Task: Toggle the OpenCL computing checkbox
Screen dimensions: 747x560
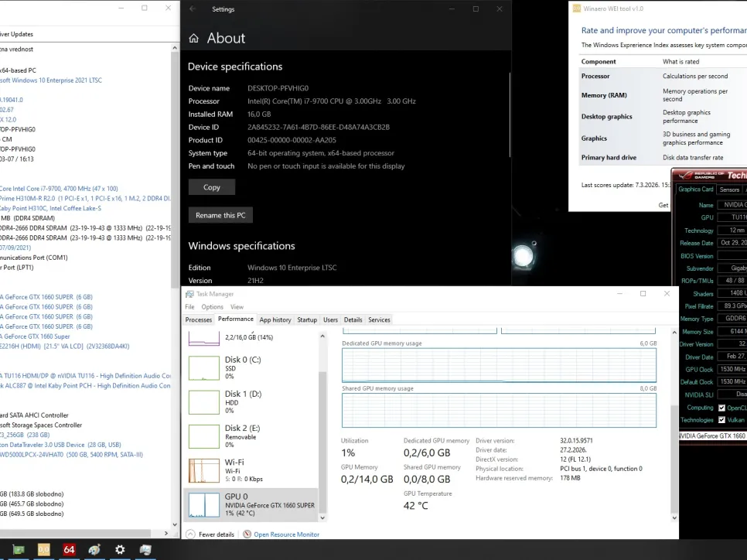Action: [x=722, y=408]
